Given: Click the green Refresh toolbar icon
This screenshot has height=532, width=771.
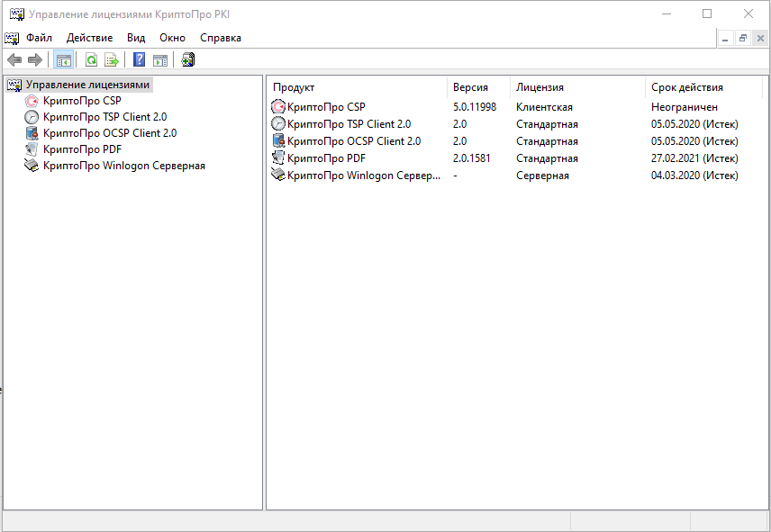Looking at the screenshot, I should (x=91, y=60).
